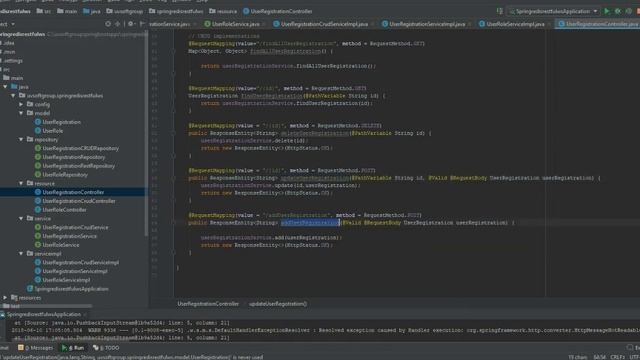
Task: Collapse the resource package
Action: (x=21, y=184)
